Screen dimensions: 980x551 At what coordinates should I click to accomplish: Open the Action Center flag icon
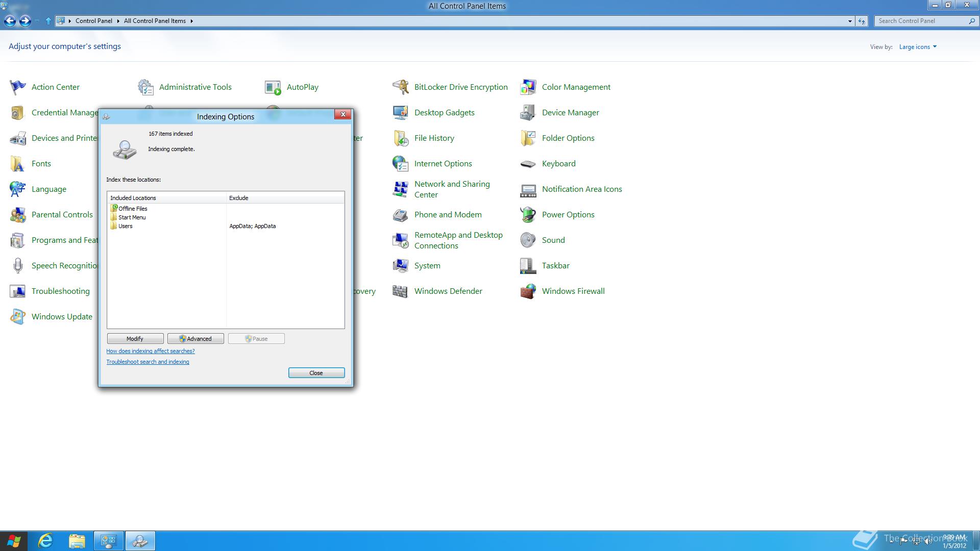pos(18,87)
